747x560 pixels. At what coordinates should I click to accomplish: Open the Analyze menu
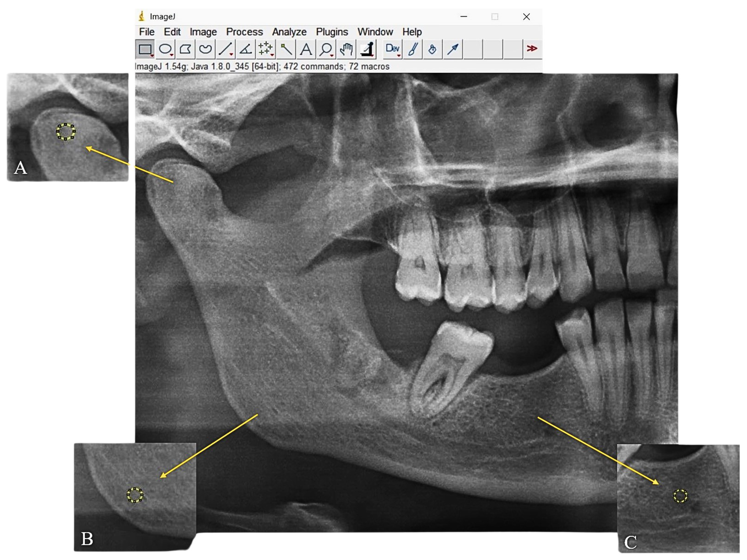289,32
